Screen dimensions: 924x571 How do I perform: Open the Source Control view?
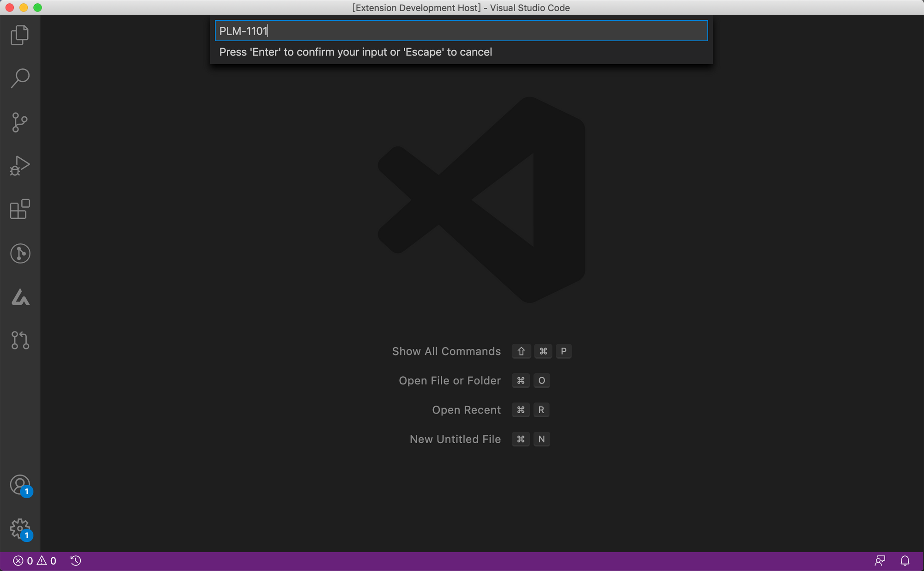(20, 122)
